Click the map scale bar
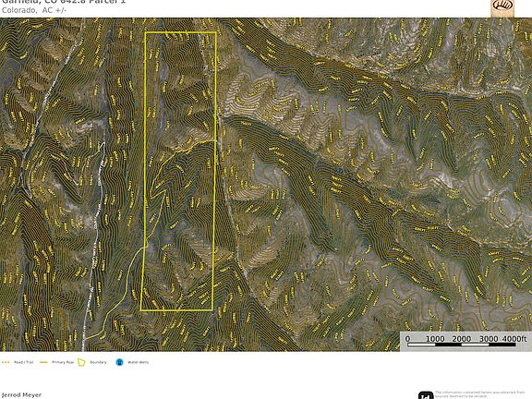The height and width of the screenshot is (399, 532). [x=462, y=345]
